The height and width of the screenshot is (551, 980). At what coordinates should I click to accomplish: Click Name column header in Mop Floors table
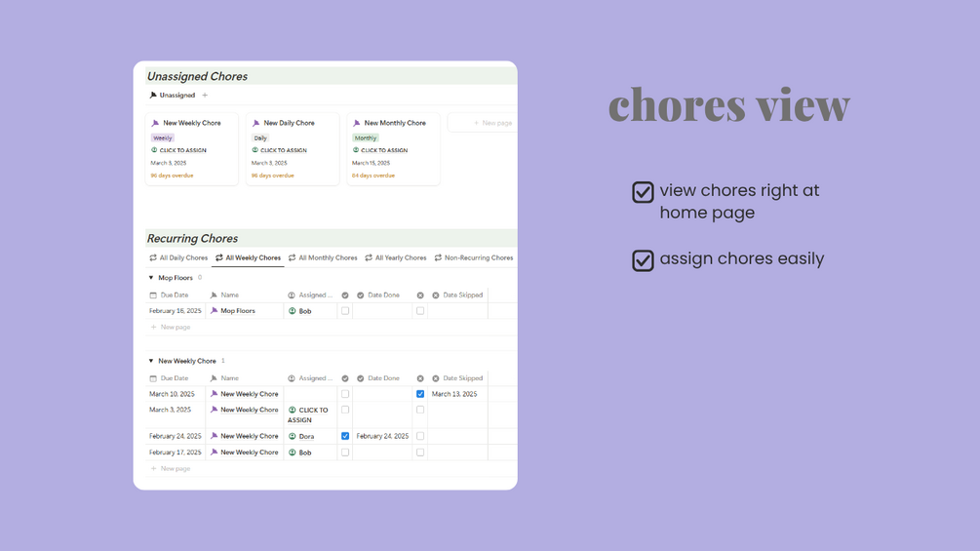click(x=224, y=295)
